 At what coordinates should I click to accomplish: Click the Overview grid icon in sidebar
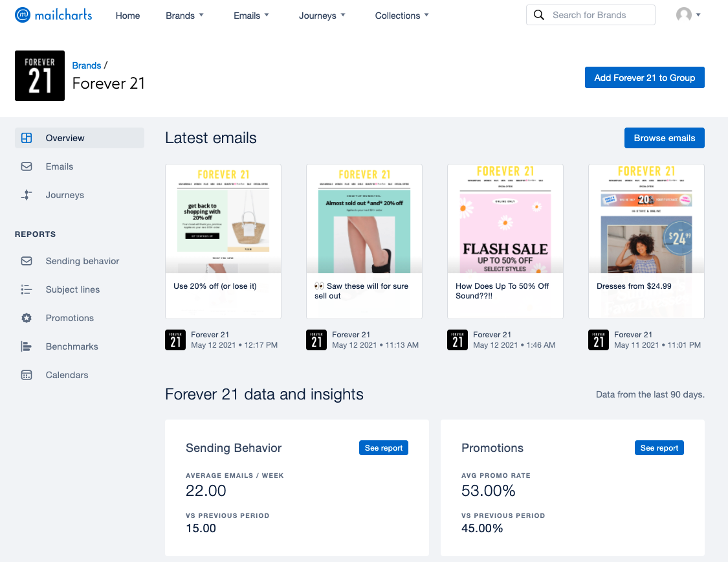pos(27,138)
